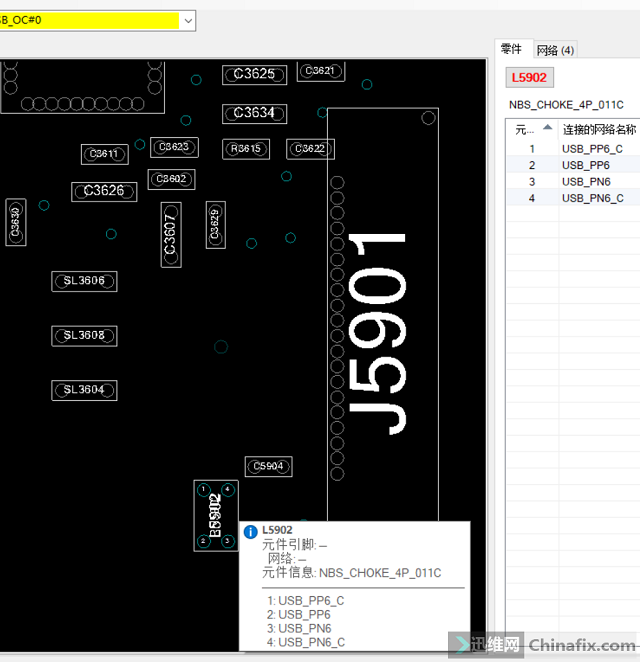Click pin 1 pad of choke L5902

203,490
